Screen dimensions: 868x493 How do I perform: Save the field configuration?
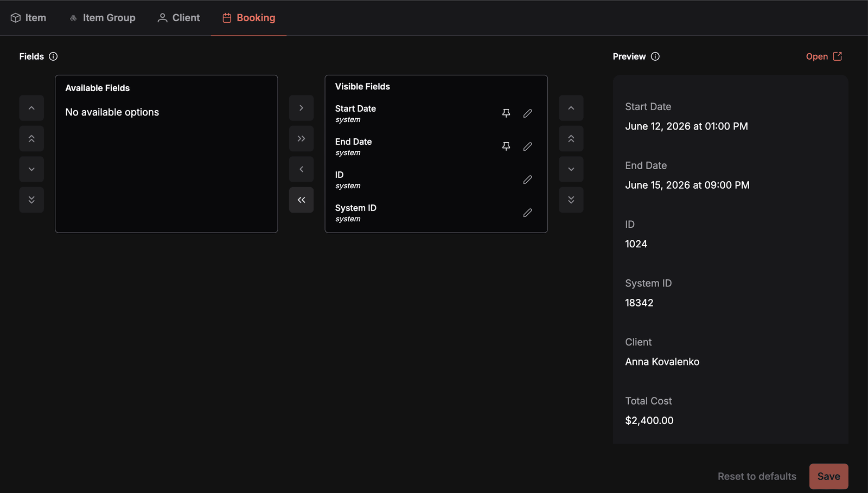[x=828, y=476]
